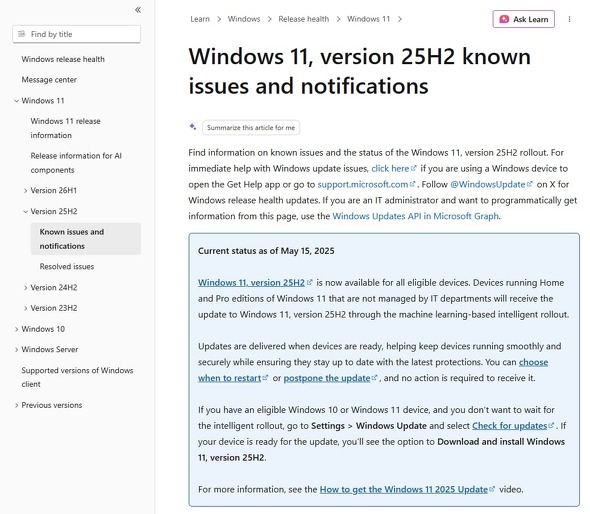Open Windows 11 release information
Screen dimensions: 590x514
tap(65, 128)
